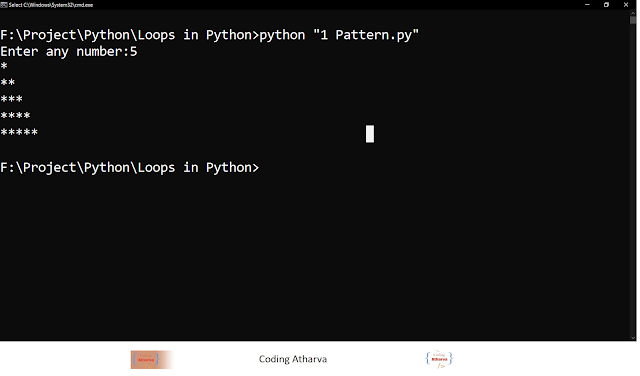Restore down the command prompt window
The image size is (640, 376).
607,5
